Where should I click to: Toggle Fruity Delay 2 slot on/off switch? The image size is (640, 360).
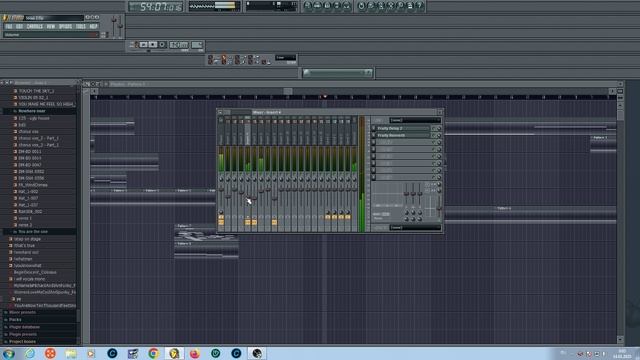[373, 128]
